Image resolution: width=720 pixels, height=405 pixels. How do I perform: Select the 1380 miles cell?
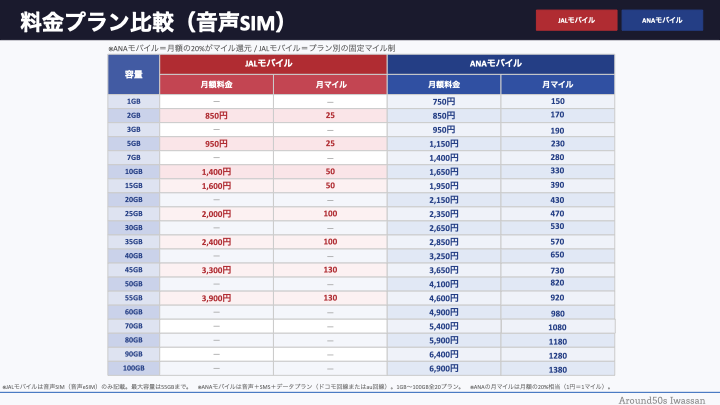coord(557,368)
